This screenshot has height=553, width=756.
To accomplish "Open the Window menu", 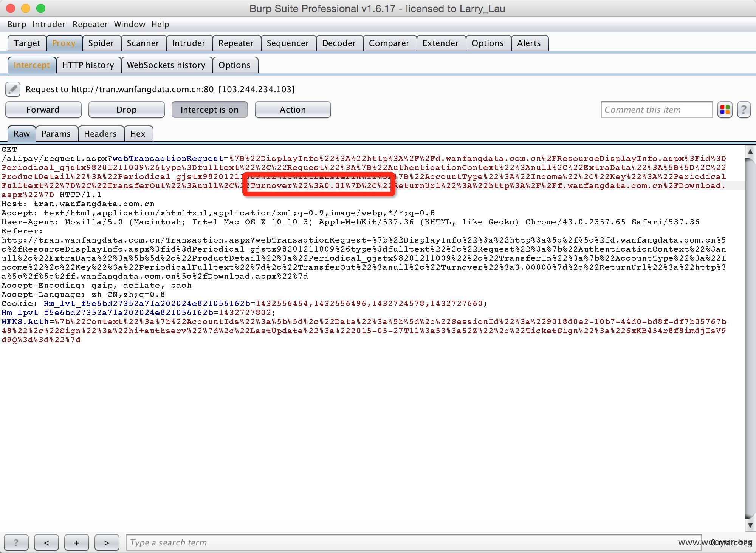I will 130,24.
